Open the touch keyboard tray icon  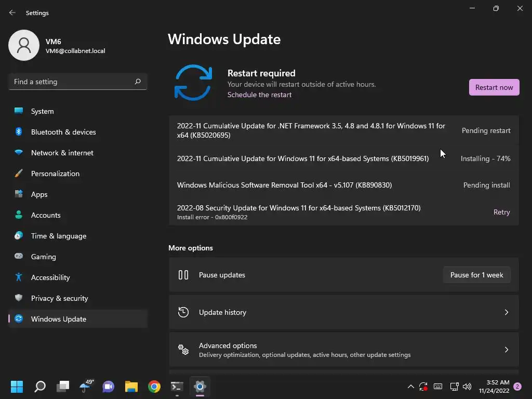(438, 387)
